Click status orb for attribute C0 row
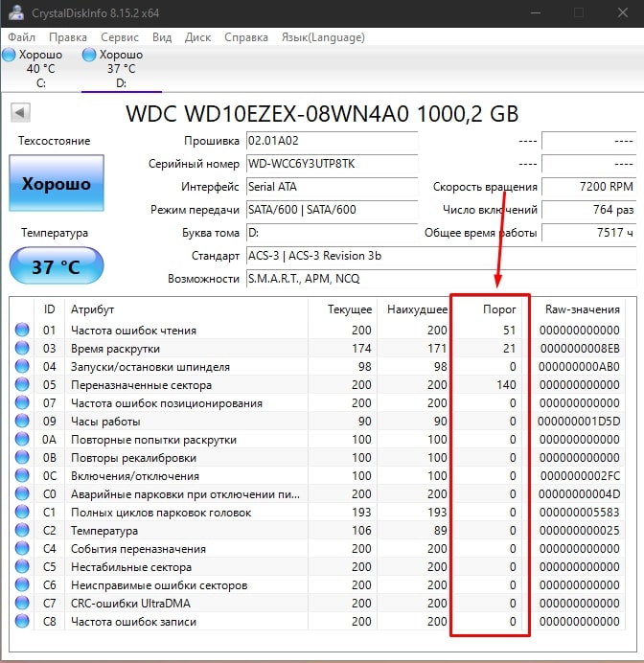Viewport: 644px width, 663px height. pos(22,493)
